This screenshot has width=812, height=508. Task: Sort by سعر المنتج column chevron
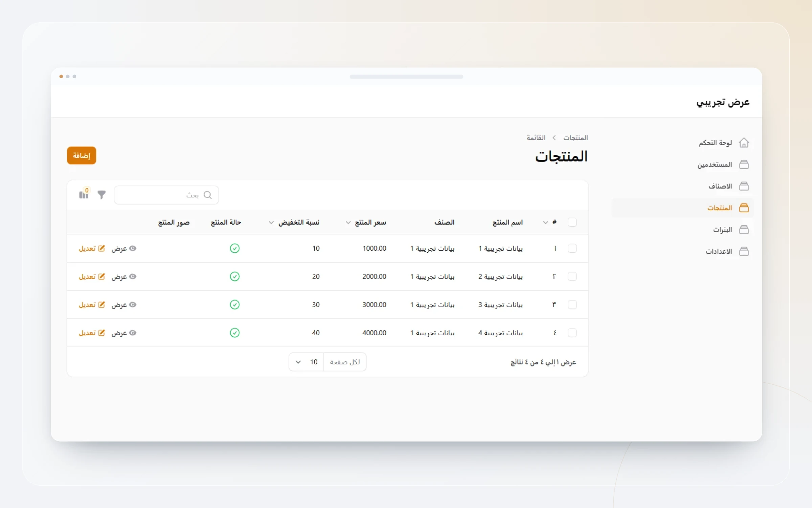point(348,223)
